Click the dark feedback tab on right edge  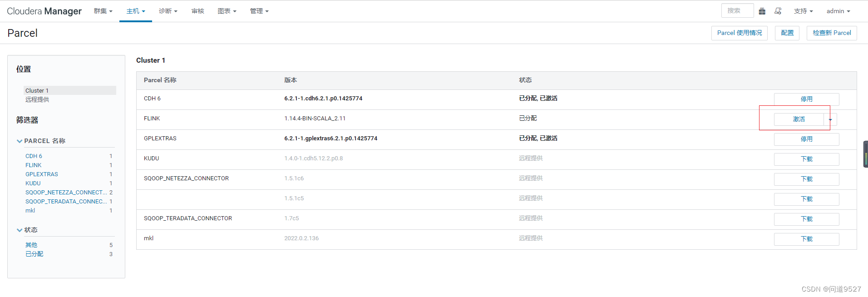tap(865, 154)
